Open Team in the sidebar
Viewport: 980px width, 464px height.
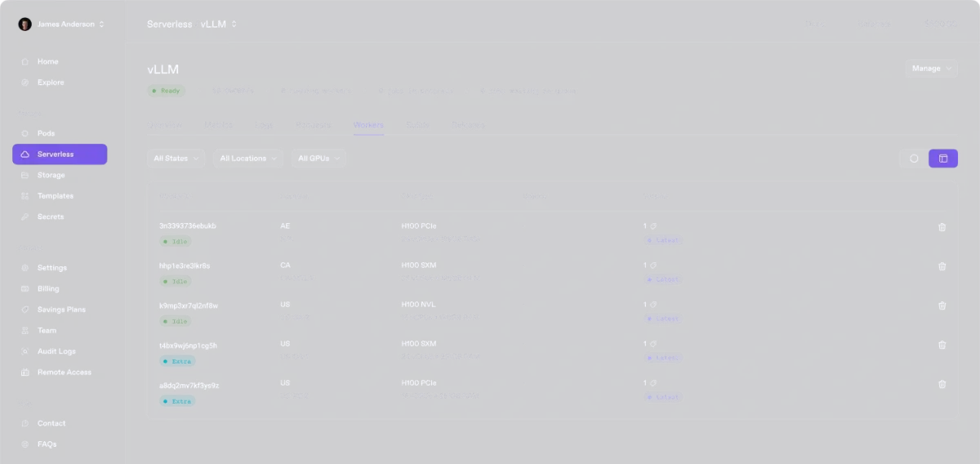point(60,330)
